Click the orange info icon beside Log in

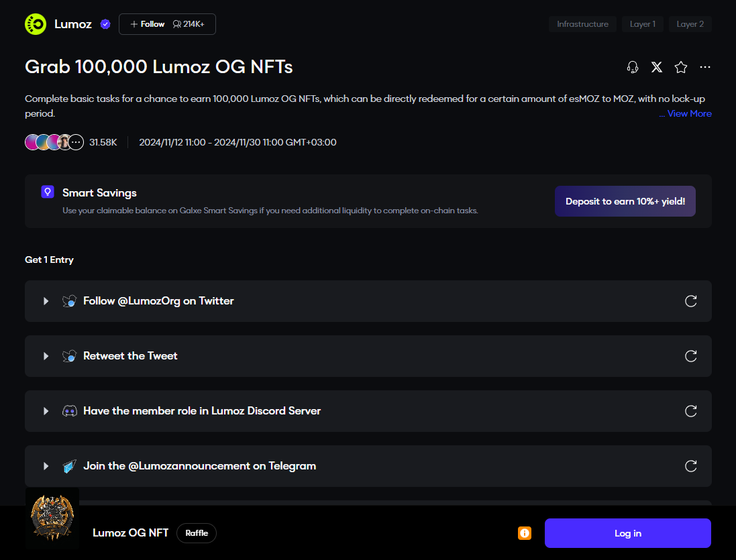point(525,533)
